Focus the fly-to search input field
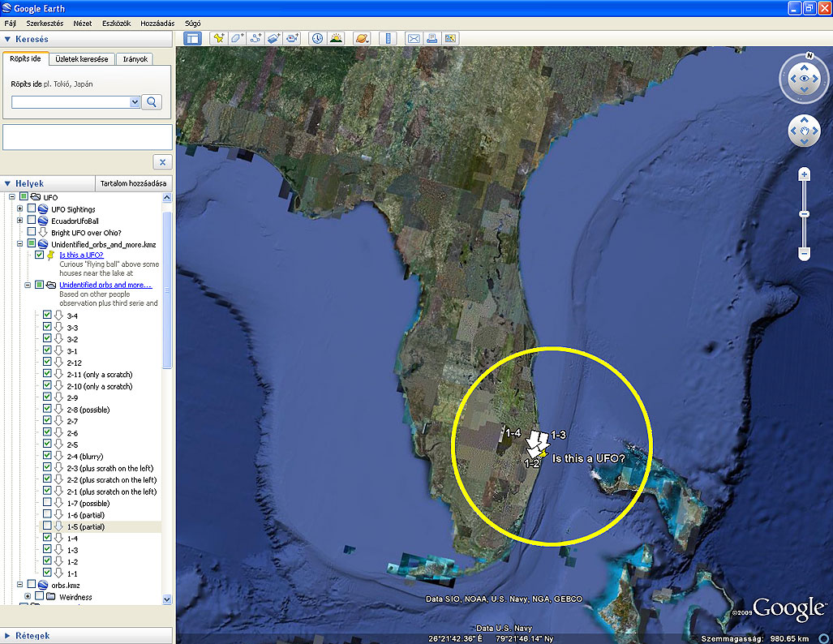This screenshot has height=644, width=833. tap(71, 102)
